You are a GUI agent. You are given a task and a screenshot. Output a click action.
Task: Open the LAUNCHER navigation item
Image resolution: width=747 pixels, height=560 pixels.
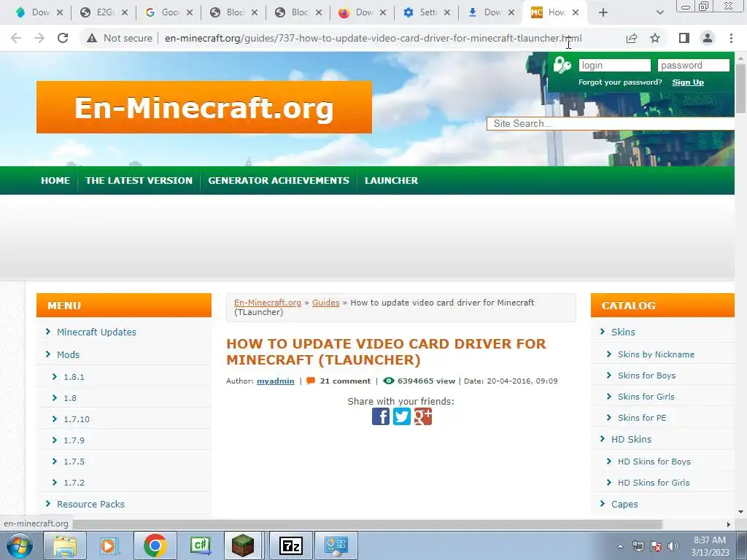pyautogui.click(x=392, y=181)
